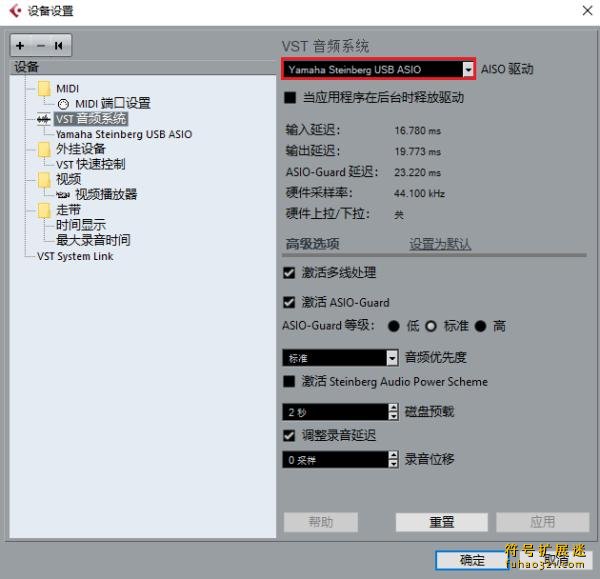Select MIDI 端口设置 in device tree
This screenshot has height=579, width=600.
pyautogui.click(x=112, y=104)
